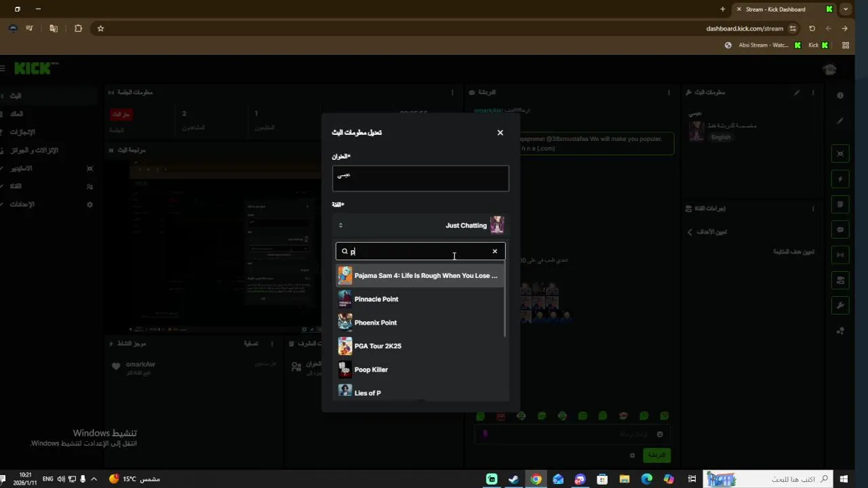Click the wrench icon in right sidebar
This screenshot has width=868, height=488.
coord(841,306)
